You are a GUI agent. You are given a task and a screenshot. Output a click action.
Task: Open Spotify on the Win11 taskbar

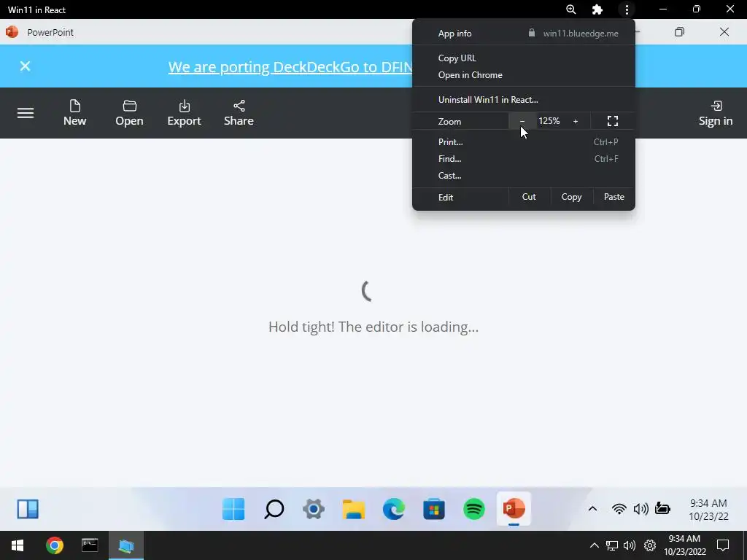point(474,509)
